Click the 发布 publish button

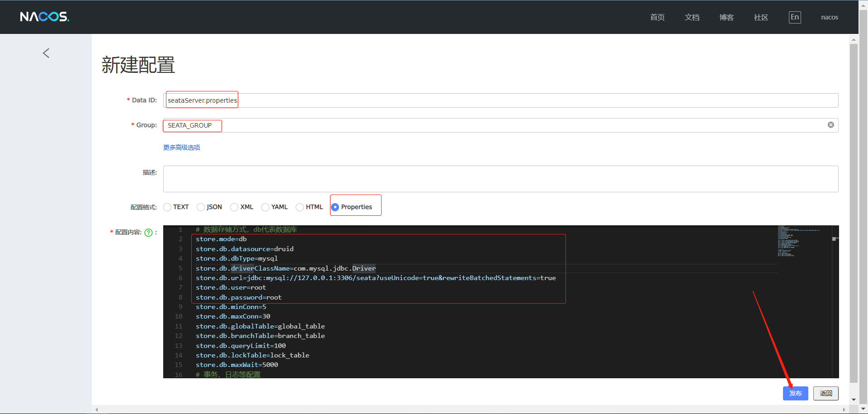tap(795, 393)
